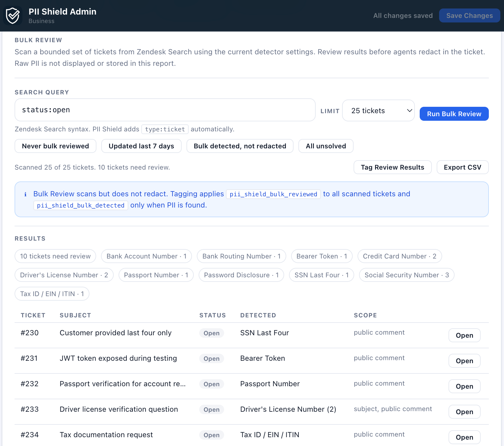Filter by Bearer Token chip
Viewport: 504px width, 446px height.
[322, 256]
